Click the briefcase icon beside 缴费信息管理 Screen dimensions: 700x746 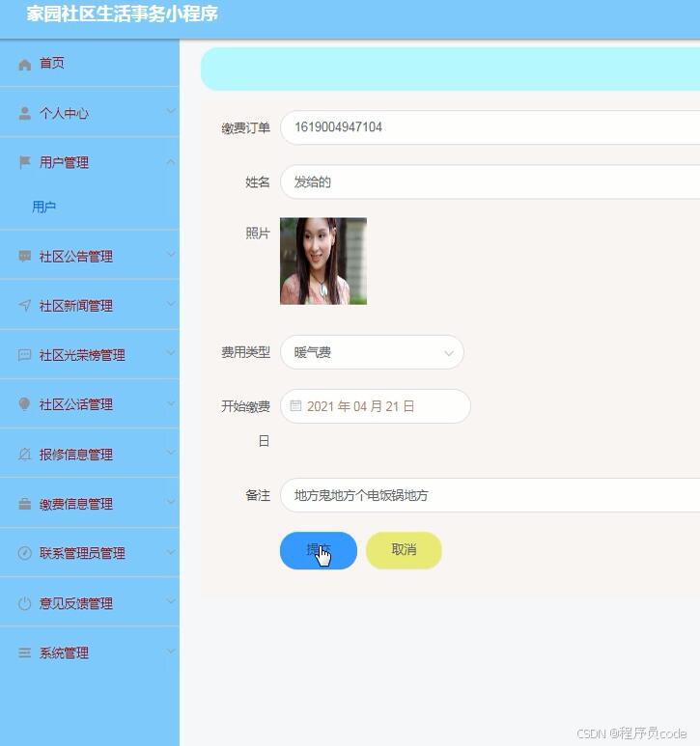tap(25, 504)
